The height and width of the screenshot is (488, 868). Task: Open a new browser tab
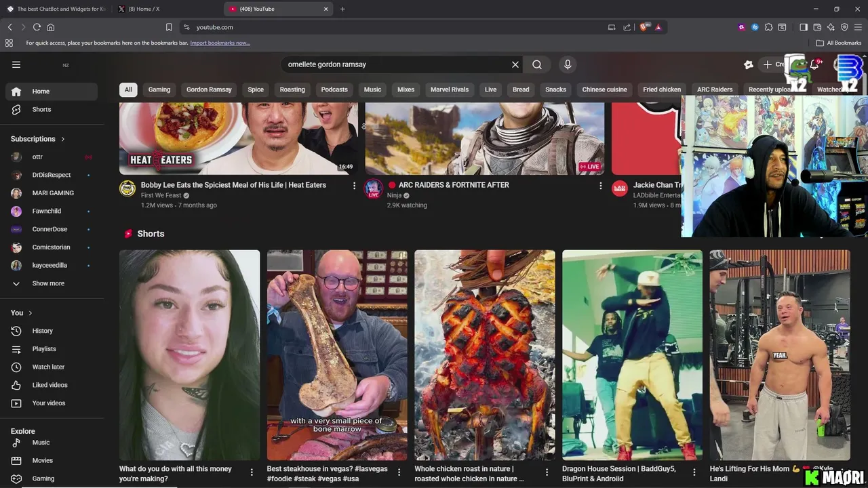click(x=342, y=9)
